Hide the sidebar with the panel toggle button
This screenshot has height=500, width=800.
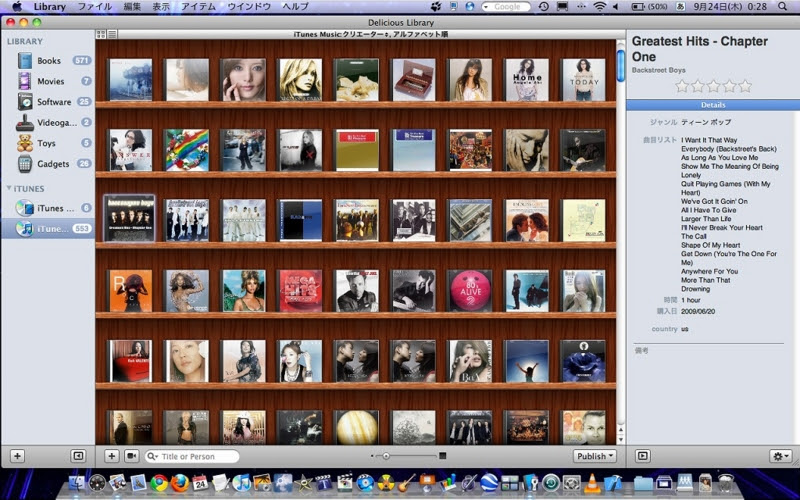78,456
